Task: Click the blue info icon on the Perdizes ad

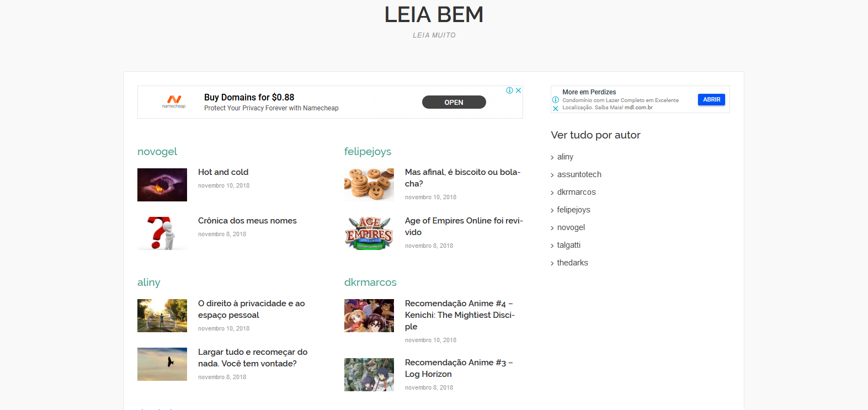Action: (555, 100)
